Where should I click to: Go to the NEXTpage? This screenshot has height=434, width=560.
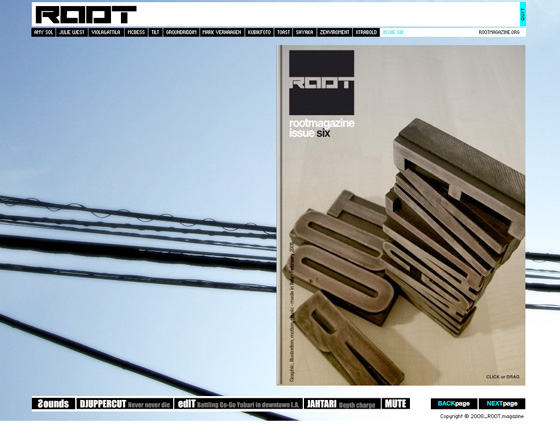[x=502, y=404]
